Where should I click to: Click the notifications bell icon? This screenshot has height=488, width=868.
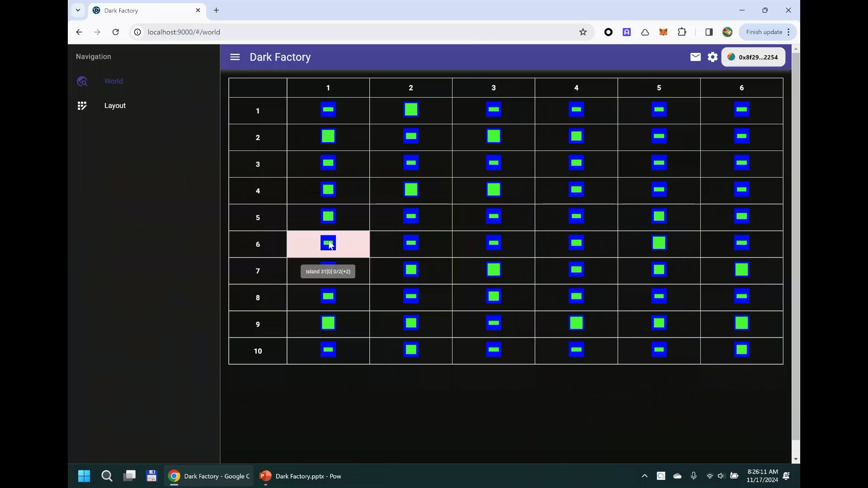click(x=696, y=56)
